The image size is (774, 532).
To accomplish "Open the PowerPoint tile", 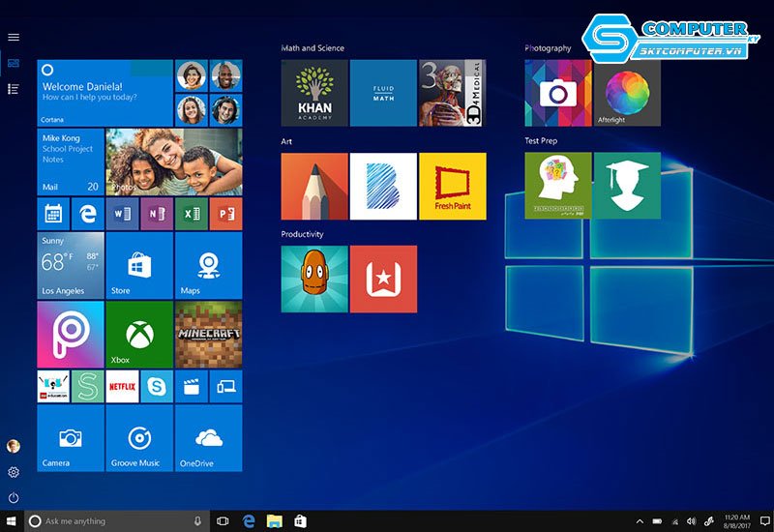I will (226, 214).
